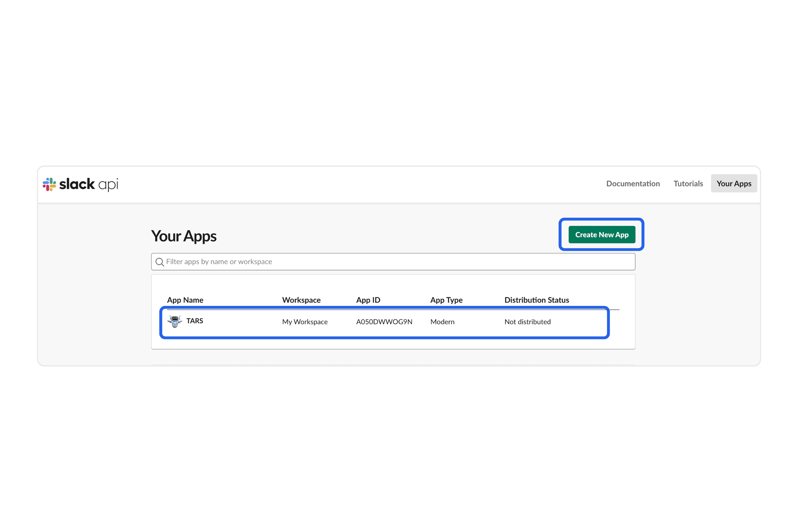Open the Tutorials page
Viewport: 798px width, 532px height.
pyautogui.click(x=688, y=183)
